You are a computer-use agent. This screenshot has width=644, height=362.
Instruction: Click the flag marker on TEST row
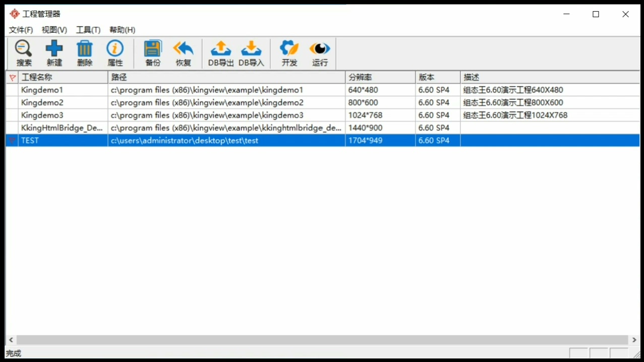point(12,141)
